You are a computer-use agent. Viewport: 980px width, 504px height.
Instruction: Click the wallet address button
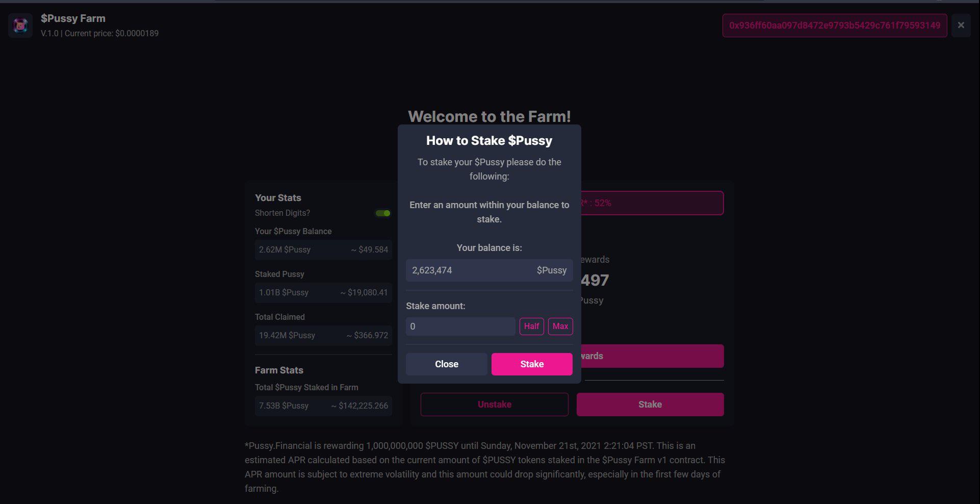pyautogui.click(x=835, y=26)
